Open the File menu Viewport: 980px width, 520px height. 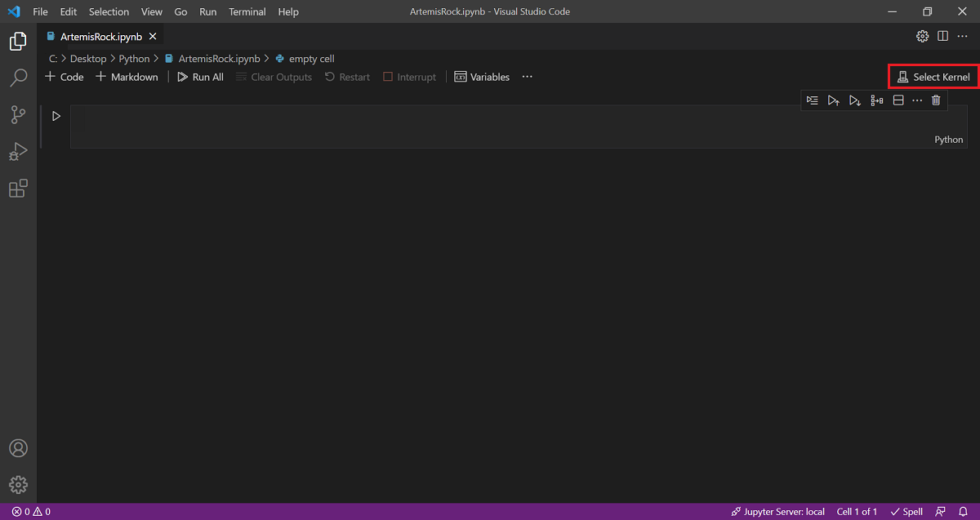pyautogui.click(x=40, y=11)
